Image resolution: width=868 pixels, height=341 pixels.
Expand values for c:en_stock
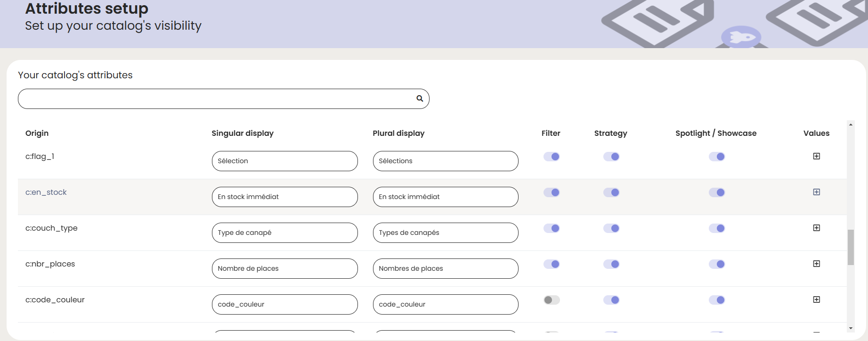click(x=816, y=192)
